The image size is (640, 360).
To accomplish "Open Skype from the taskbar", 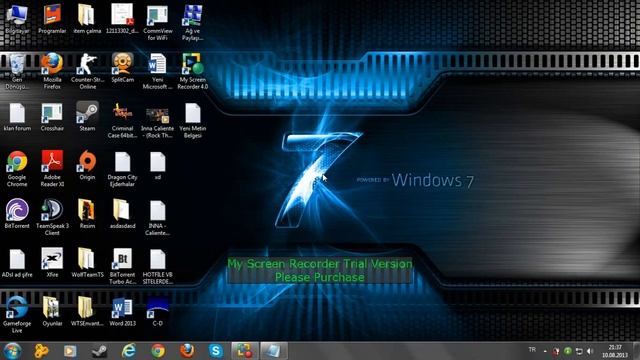I will (216, 351).
